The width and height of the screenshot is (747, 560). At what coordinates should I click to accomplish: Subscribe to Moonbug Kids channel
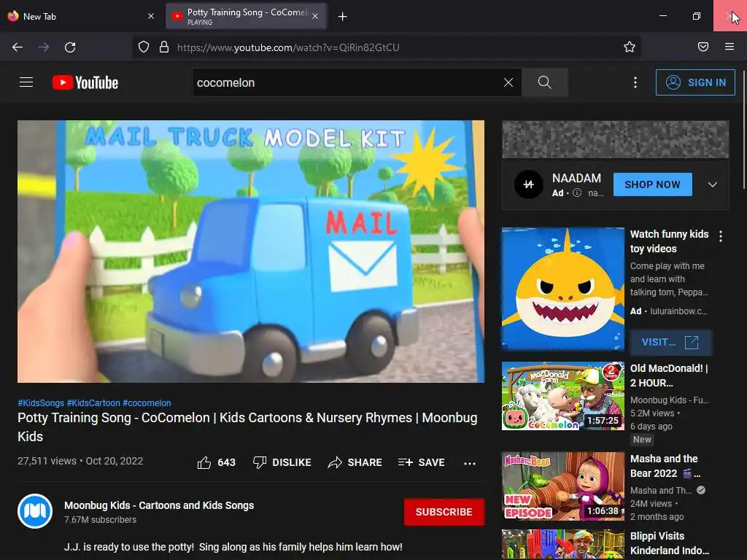click(x=444, y=512)
